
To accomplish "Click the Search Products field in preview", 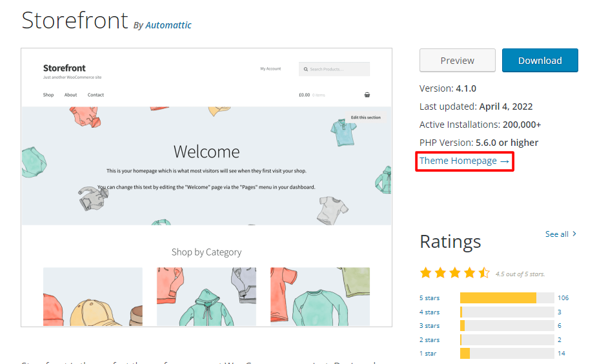I will tap(334, 69).
